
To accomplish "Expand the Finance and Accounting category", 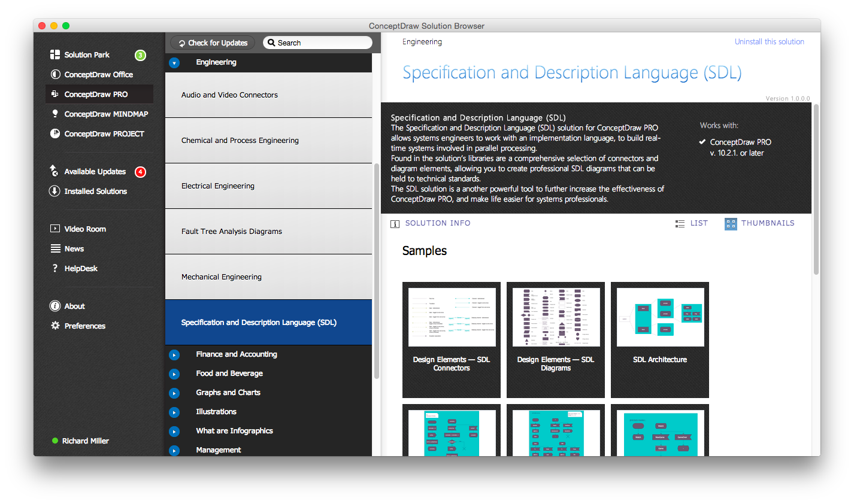I will 174,355.
